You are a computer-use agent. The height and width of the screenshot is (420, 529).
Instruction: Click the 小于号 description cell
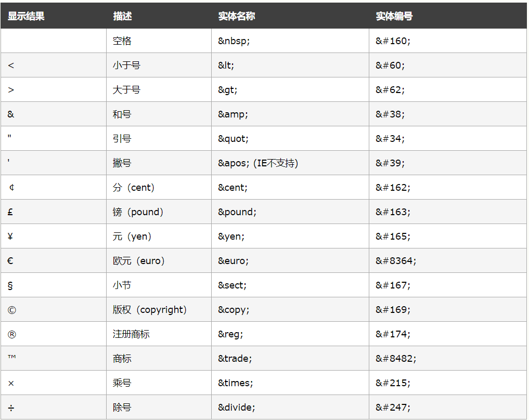pos(126,65)
